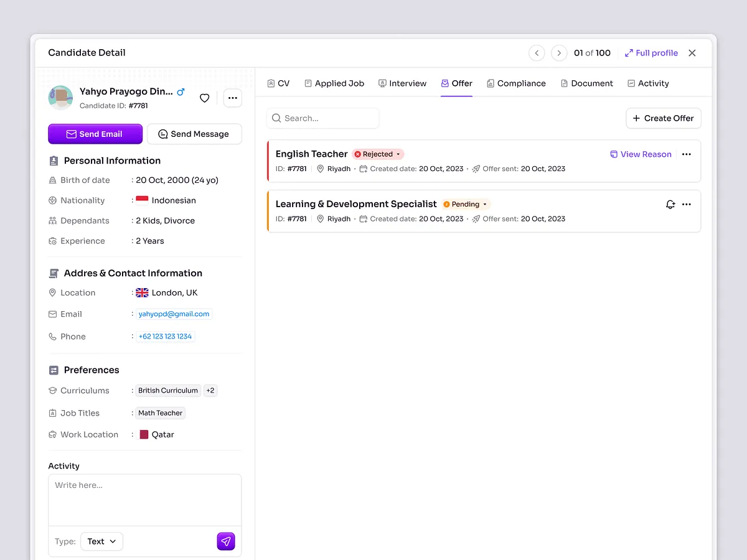Screen dimensions: 747x560
Task: Click the Addres & Contact Information icon
Action: tap(54, 273)
